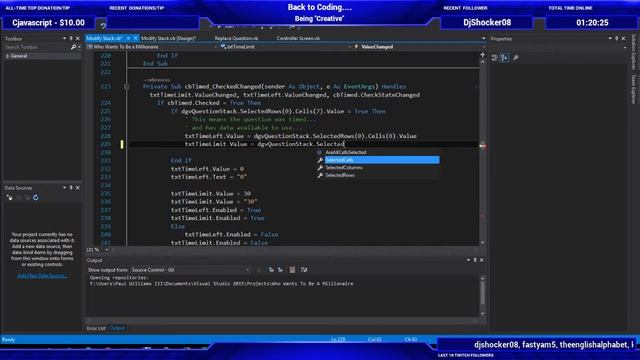Click the Search Toolbox input field
This screenshot has height=360, width=640.
coord(37,47)
